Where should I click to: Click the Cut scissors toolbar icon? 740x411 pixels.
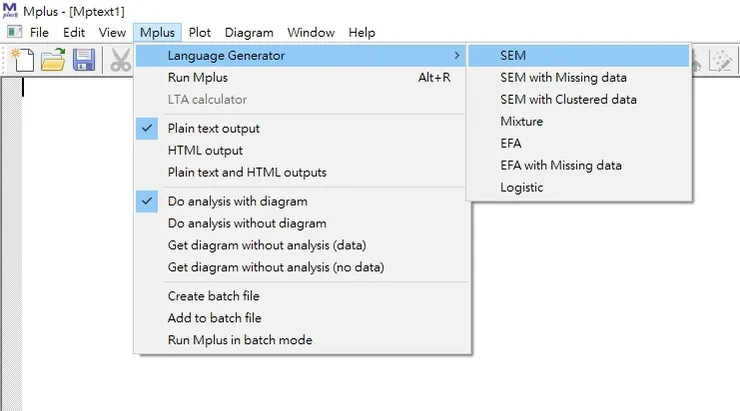point(120,59)
